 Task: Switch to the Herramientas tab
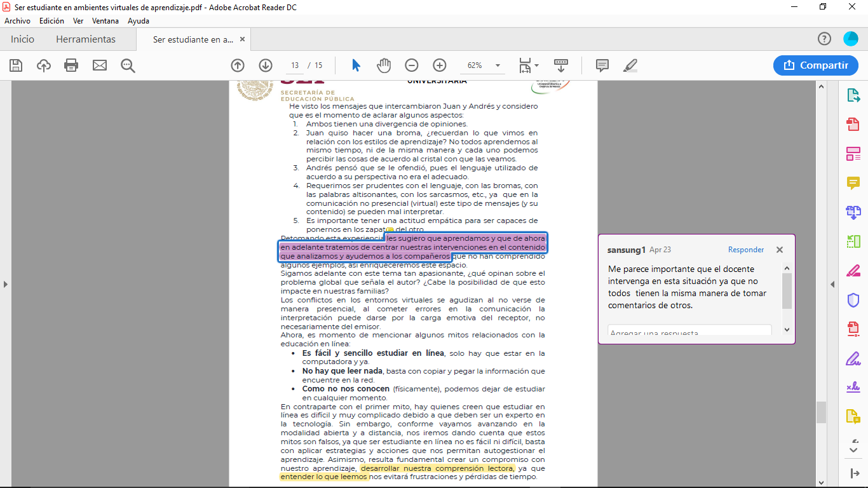tap(86, 39)
